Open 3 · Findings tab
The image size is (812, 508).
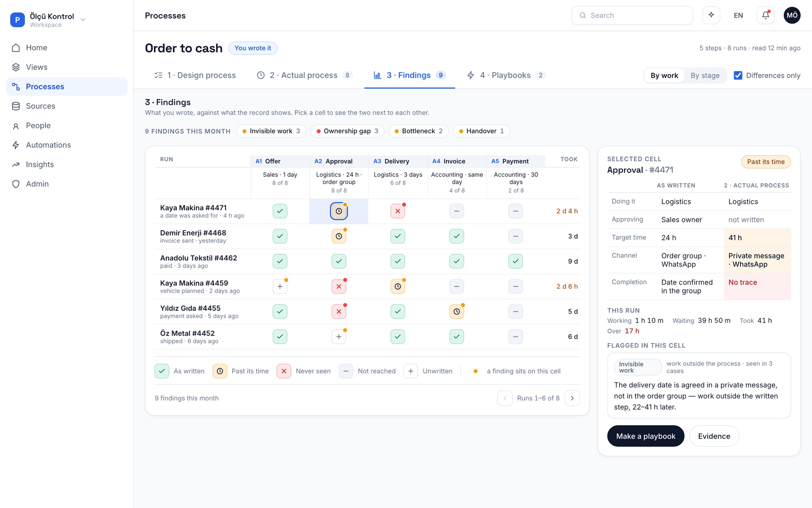click(x=409, y=76)
